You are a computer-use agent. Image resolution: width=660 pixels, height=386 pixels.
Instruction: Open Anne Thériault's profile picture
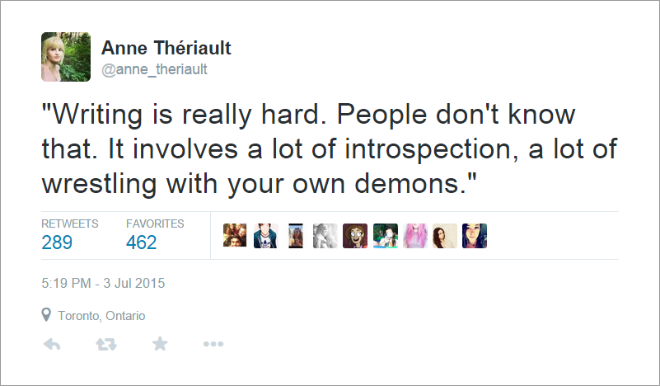[x=66, y=57]
